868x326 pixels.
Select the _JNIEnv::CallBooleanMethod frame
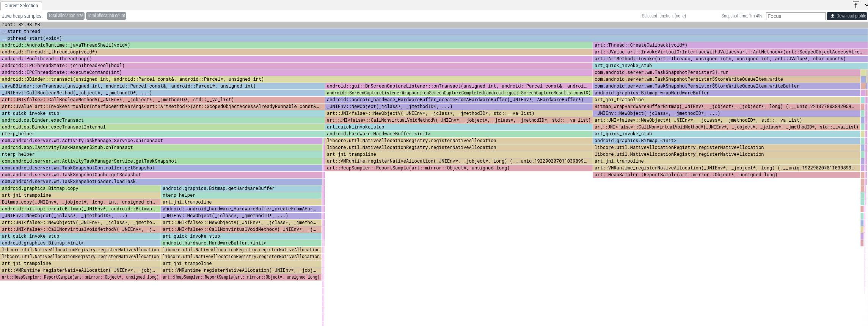(x=162, y=93)
